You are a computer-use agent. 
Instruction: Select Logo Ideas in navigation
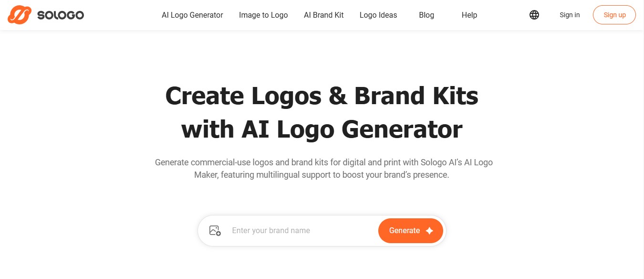pyautogui.click(x=378, y=15)
